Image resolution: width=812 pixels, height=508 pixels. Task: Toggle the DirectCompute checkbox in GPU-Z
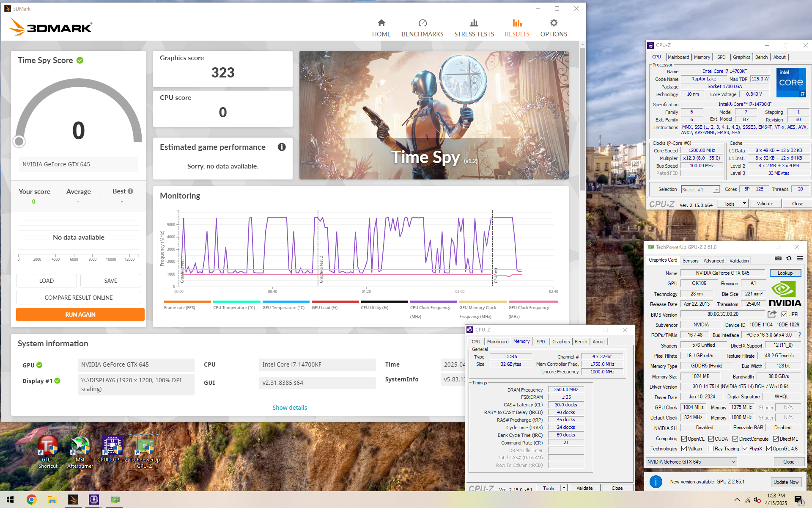tap(735, 439)
